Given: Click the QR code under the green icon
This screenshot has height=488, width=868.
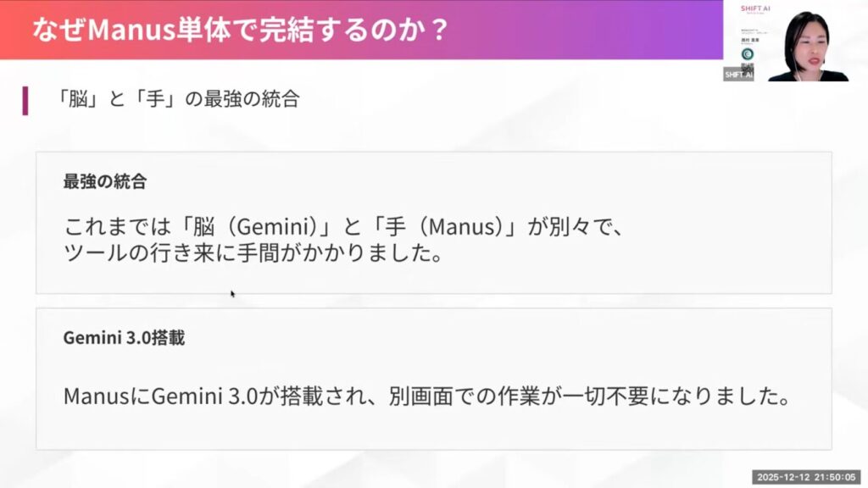Looking at the screenshot, I should [747, 66].
